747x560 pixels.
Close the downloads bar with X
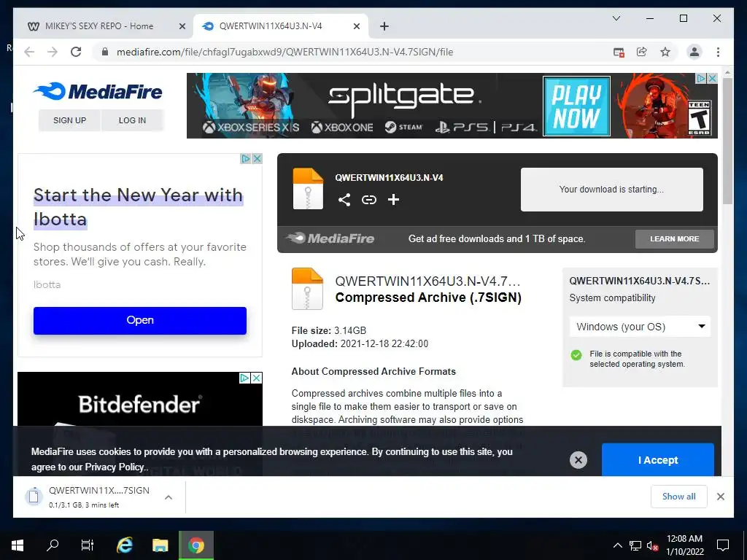coord(720,497)
